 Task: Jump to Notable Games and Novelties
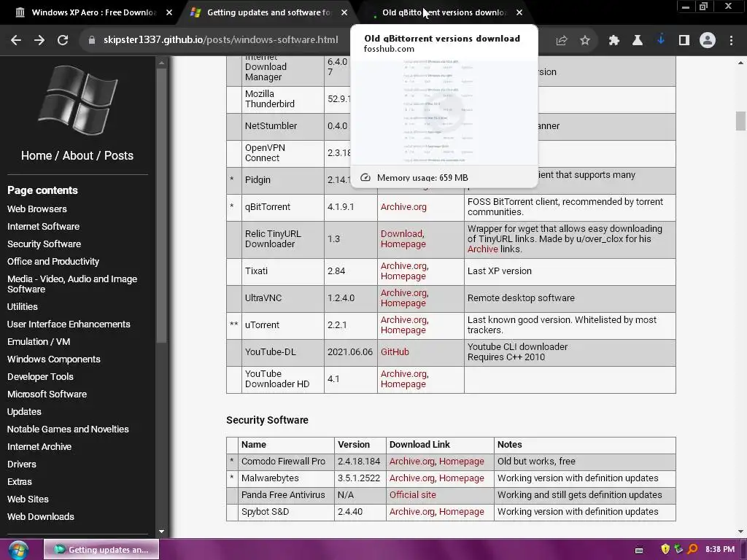tap(68, 429)
